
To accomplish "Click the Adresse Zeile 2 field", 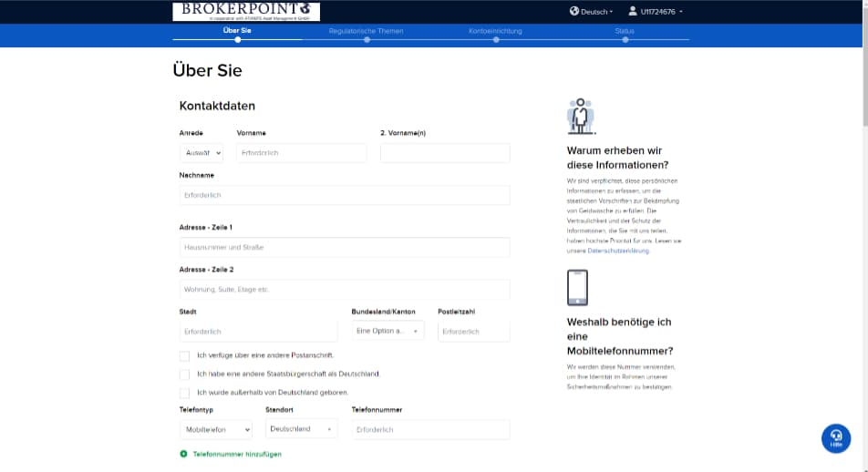I will (345, 290).
